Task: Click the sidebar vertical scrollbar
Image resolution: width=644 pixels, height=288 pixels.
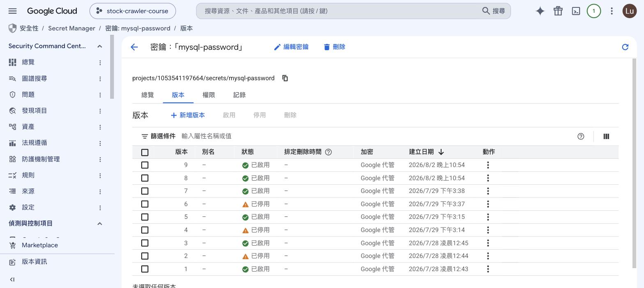Action: click(112, 67)
